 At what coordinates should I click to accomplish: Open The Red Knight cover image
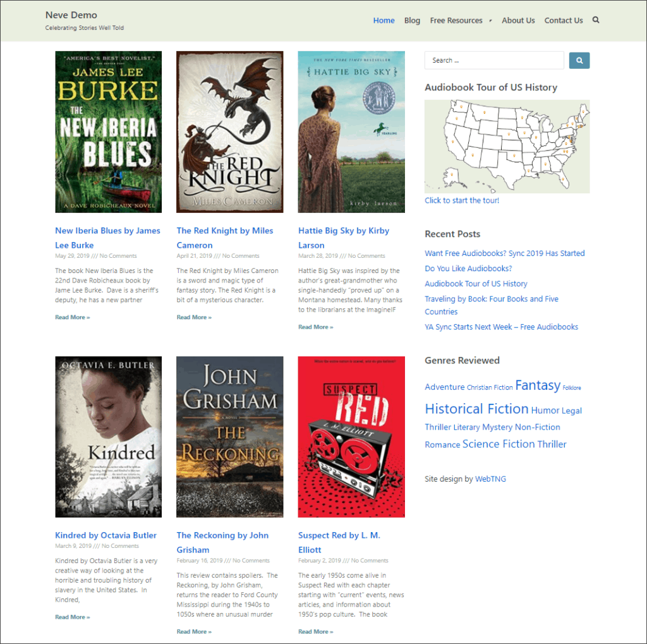click(230, 131)
